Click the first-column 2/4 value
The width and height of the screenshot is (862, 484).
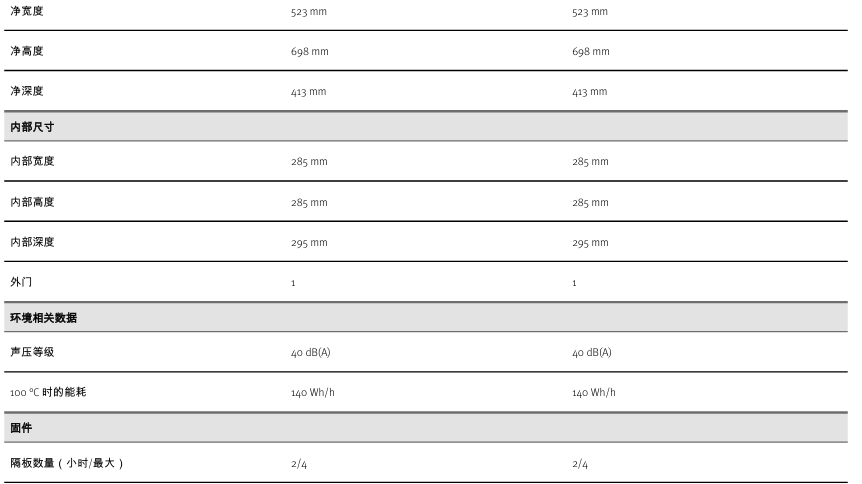pos(299,464)
